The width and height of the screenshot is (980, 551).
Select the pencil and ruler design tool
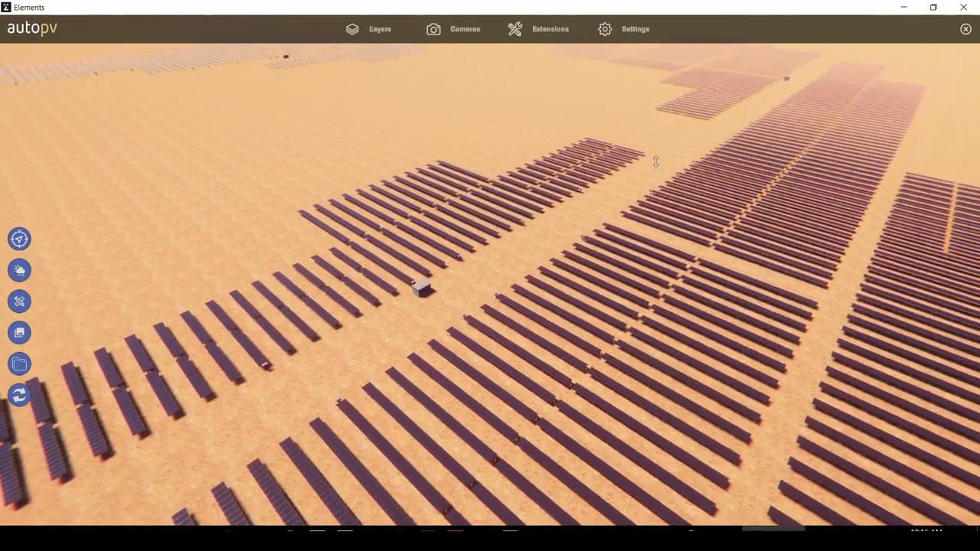tap(19, 302)
